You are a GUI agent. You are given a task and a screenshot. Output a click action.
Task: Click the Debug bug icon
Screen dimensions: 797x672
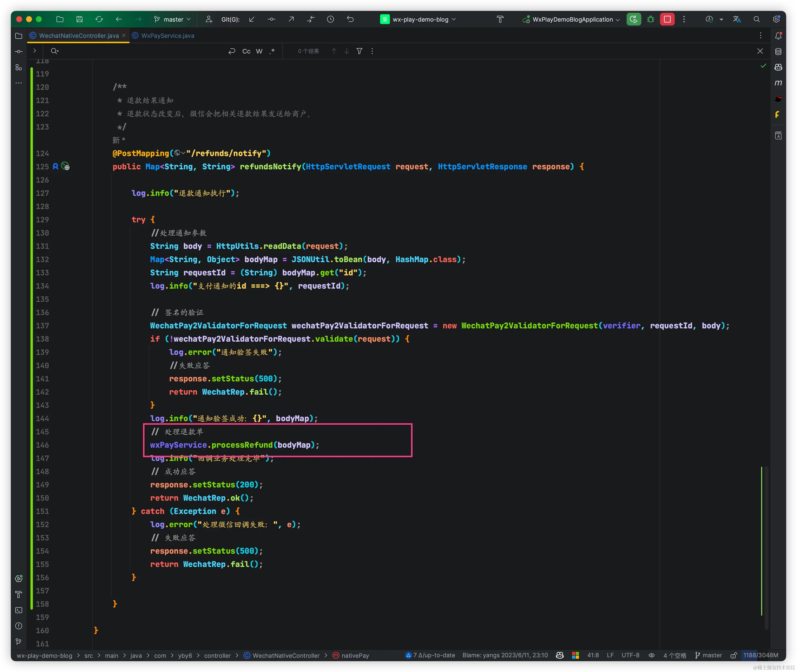pyautogui.click(x=651, y=19)
